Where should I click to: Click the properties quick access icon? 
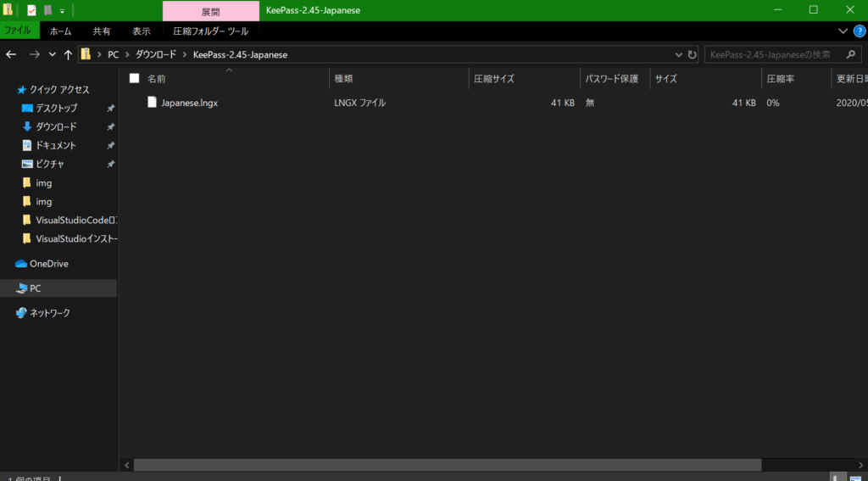(31, 10)
